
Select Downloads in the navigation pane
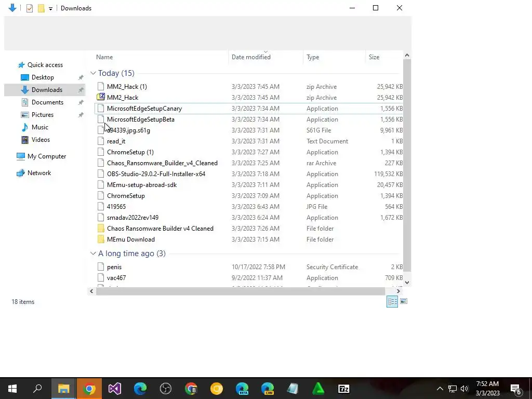(x=45, y=90)
